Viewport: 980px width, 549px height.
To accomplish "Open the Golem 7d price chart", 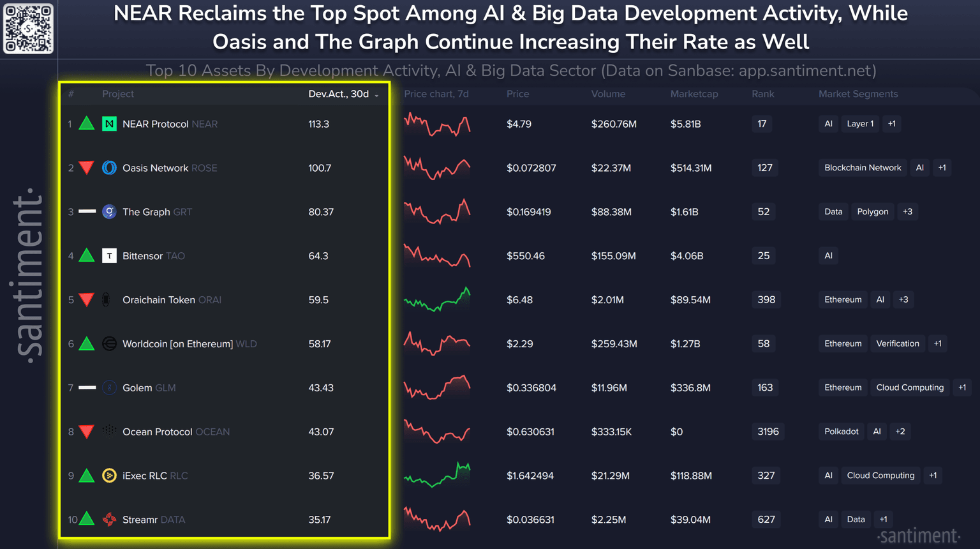I will pyautogui.click(x=437, y=387).
